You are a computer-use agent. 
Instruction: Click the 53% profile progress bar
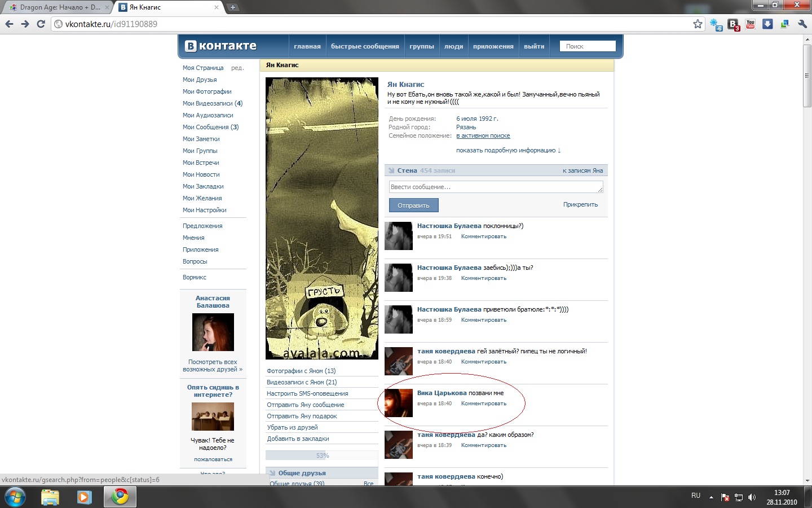click(x=322, y=456)
